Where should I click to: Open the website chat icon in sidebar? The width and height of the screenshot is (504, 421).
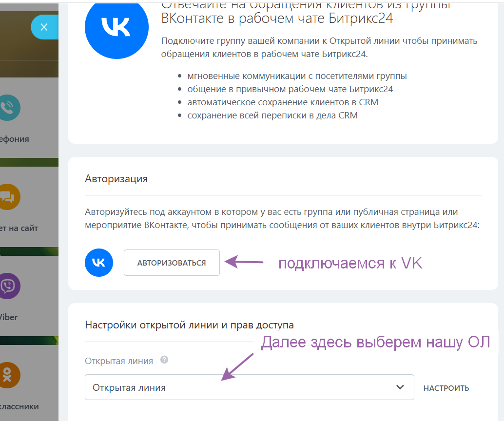(9, 197)
